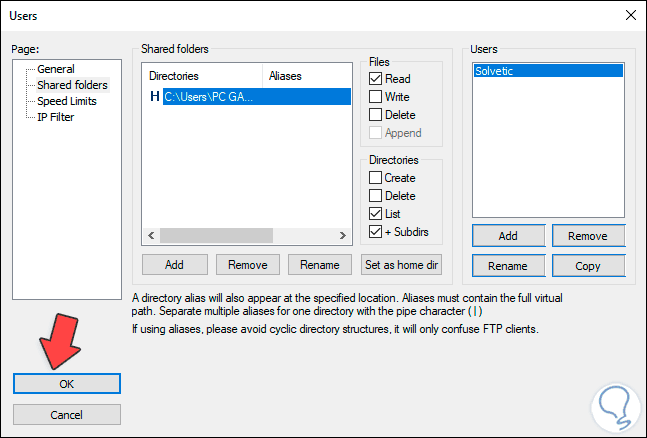This screenshot has height=438, width=647.
Task: Click the Set as home dir button
Action: (x=401, y=265)
